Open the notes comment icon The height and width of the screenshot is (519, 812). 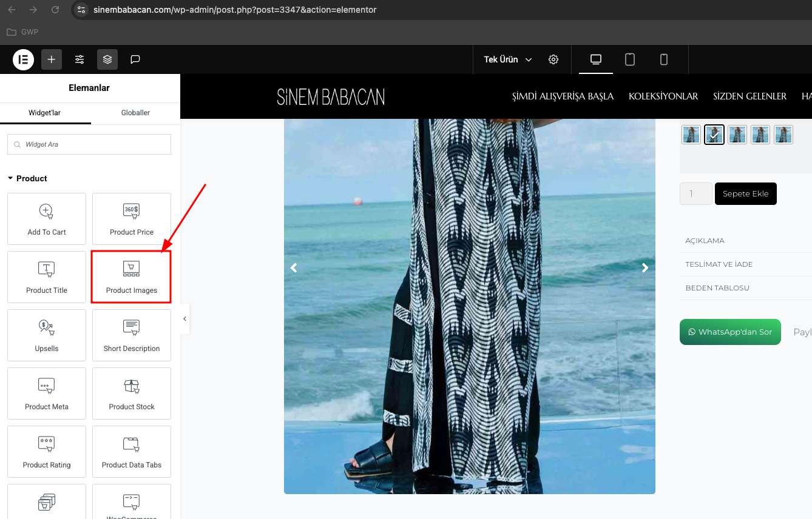click(x=135, y=59)
